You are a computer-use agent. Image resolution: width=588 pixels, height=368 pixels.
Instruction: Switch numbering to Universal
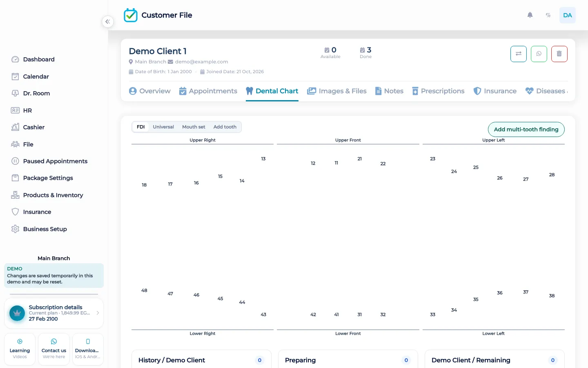click(163, 127)
